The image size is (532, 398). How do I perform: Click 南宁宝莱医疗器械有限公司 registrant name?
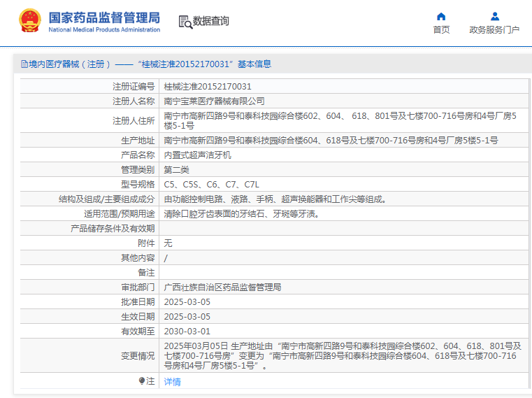click(214, 101)
